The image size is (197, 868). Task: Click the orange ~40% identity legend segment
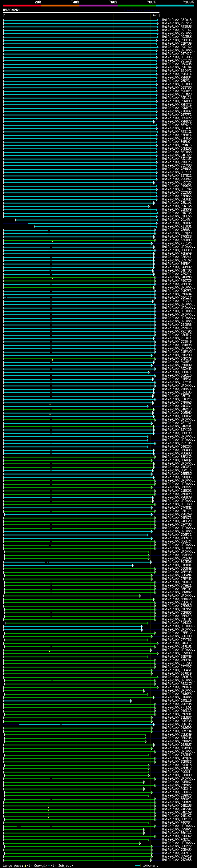[x=60, y=6]
